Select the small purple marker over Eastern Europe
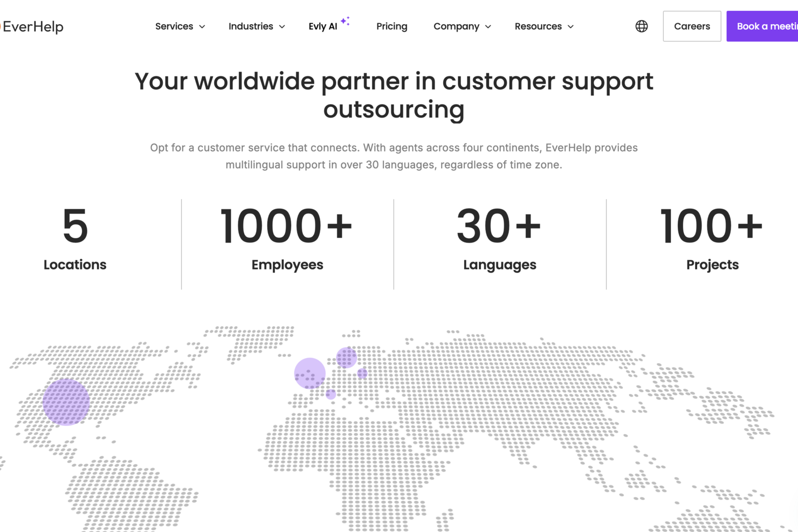Viewport: 798px width, 532px height. [362, 372]
